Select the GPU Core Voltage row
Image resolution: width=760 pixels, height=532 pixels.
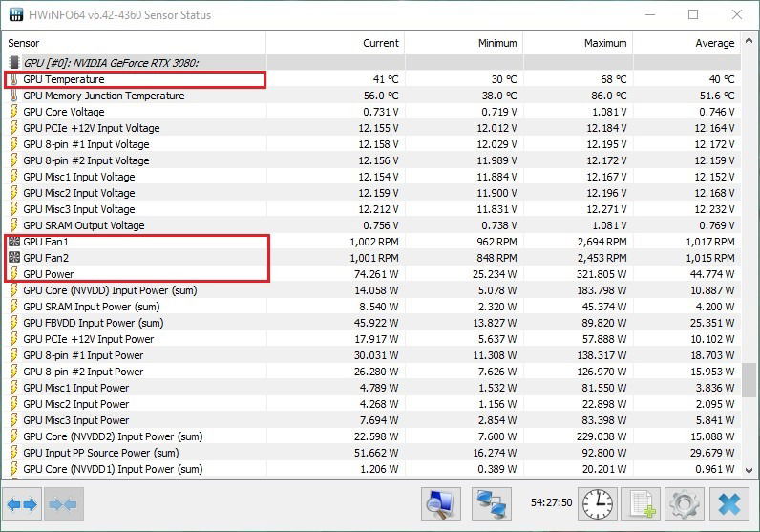tap(372, 112)
